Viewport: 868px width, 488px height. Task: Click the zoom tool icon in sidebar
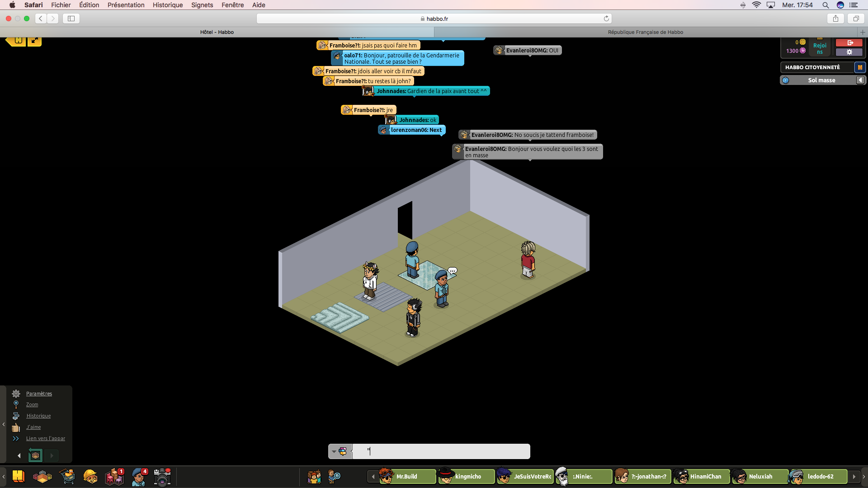[x=16, y=404]
